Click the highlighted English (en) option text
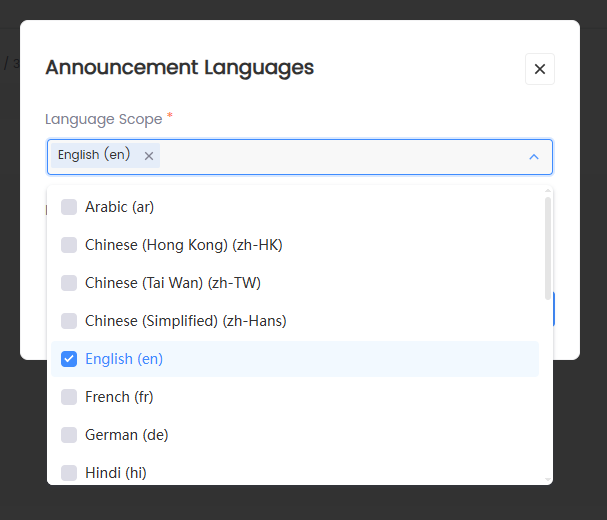Image resolution: width=607 pixels, height=520 pixels. point(124,359)
